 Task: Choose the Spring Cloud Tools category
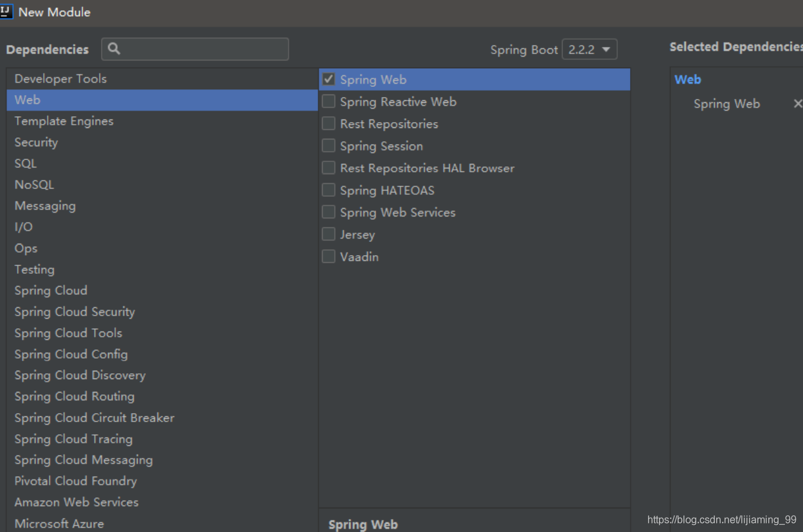click(x=162, y=333)
